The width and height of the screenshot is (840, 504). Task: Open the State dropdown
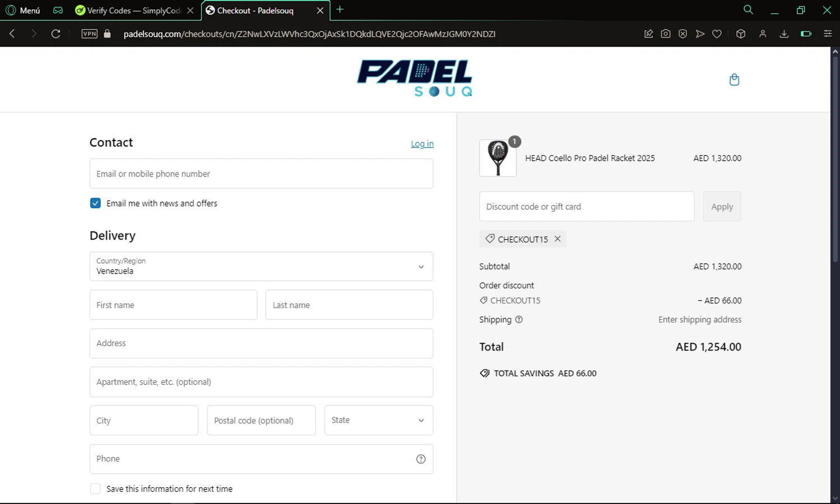click(x=379, y=420)
